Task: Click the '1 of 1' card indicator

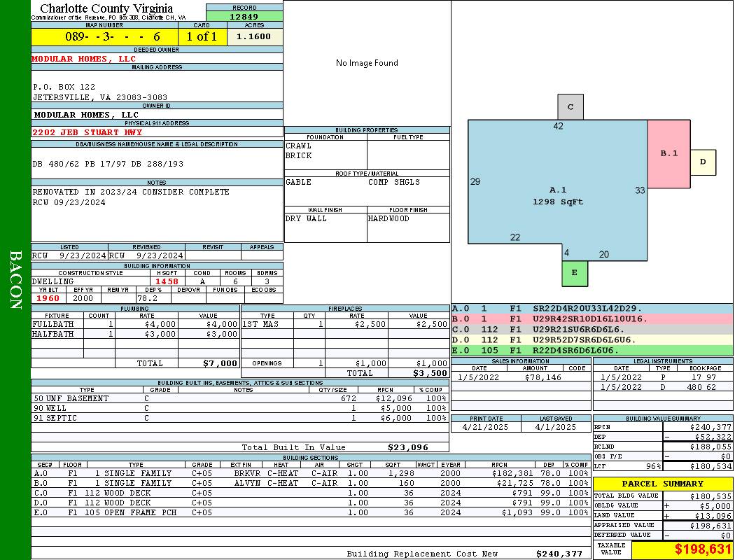Action: tap(202, 36)
